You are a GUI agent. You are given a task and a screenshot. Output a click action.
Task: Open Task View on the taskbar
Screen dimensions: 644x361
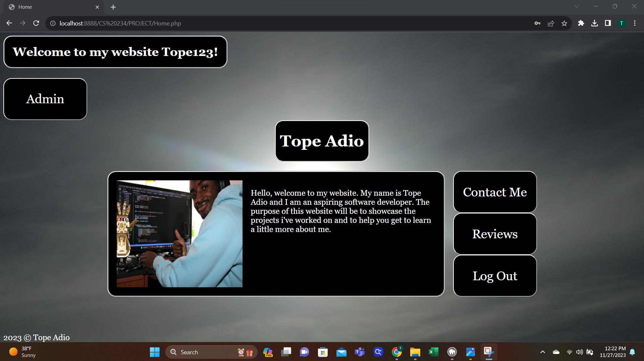tap(286, 352)
